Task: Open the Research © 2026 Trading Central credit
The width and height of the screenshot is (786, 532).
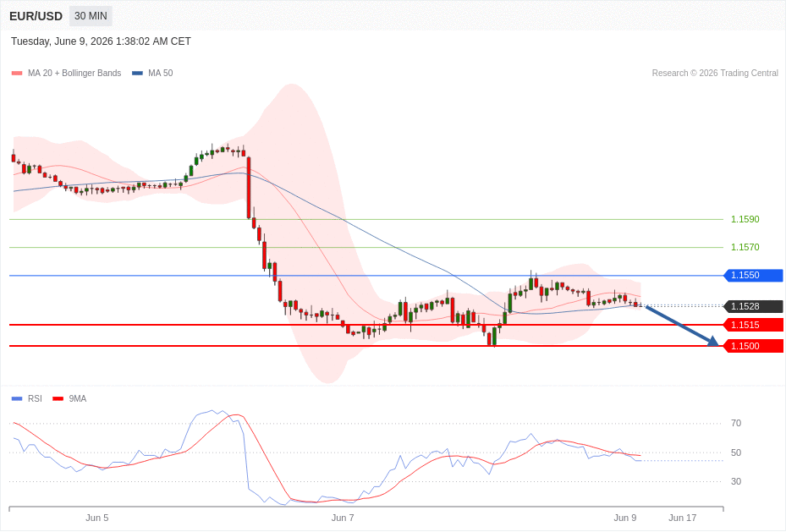Action: tap(715, 73)
